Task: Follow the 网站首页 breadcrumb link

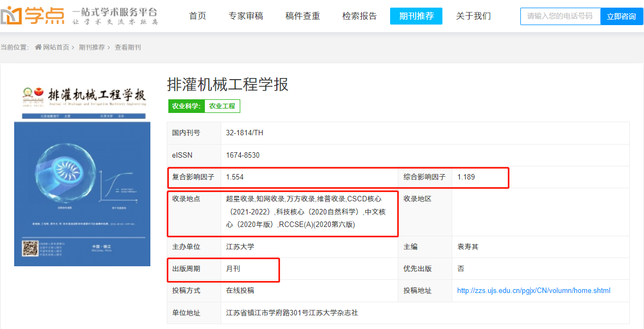Action: [x=56, y=47]
